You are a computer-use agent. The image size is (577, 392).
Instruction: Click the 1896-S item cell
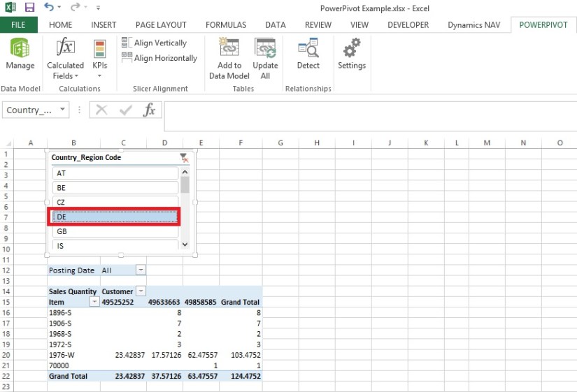tap(73, 312)
